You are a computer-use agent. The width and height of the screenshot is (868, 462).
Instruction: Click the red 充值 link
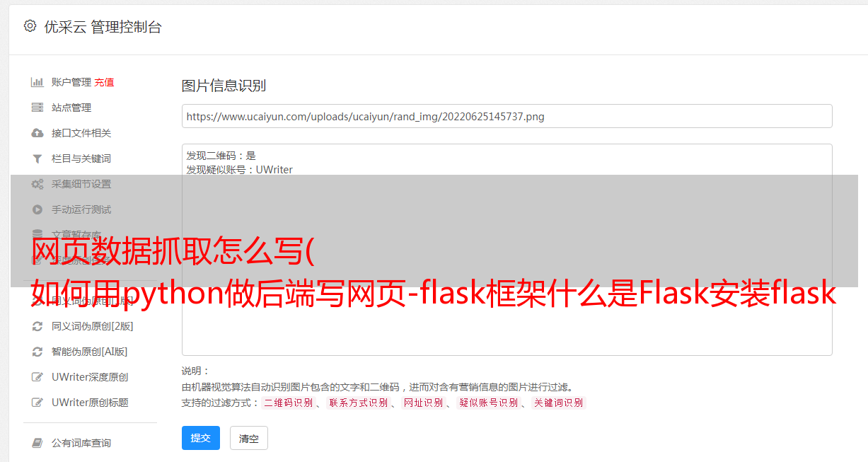[x=104, y=82]
